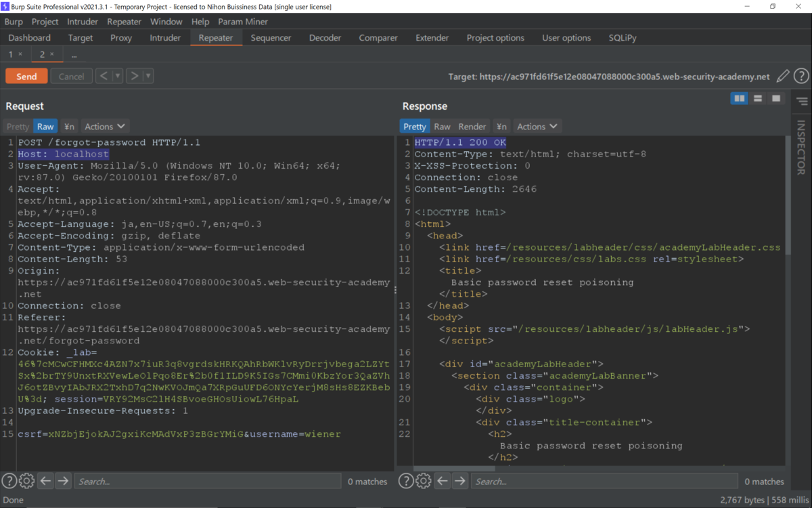This screenshot has width=812, height=508.
Task: Click the Host: localhost header line
Action: pyautogui.click(x=64, y=154)
